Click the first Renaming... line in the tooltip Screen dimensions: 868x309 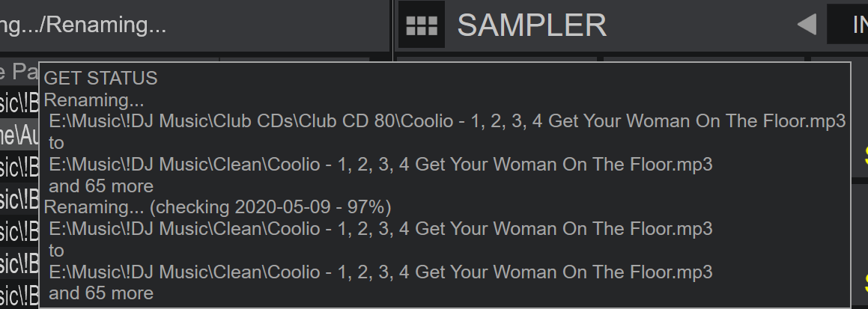[94, 100]
